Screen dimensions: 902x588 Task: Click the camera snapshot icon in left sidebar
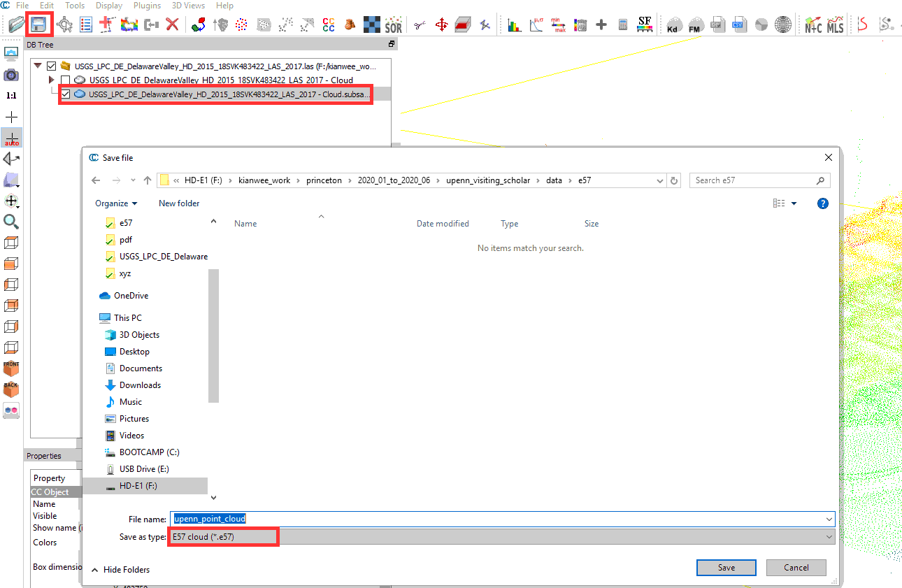tap(11, 75)
